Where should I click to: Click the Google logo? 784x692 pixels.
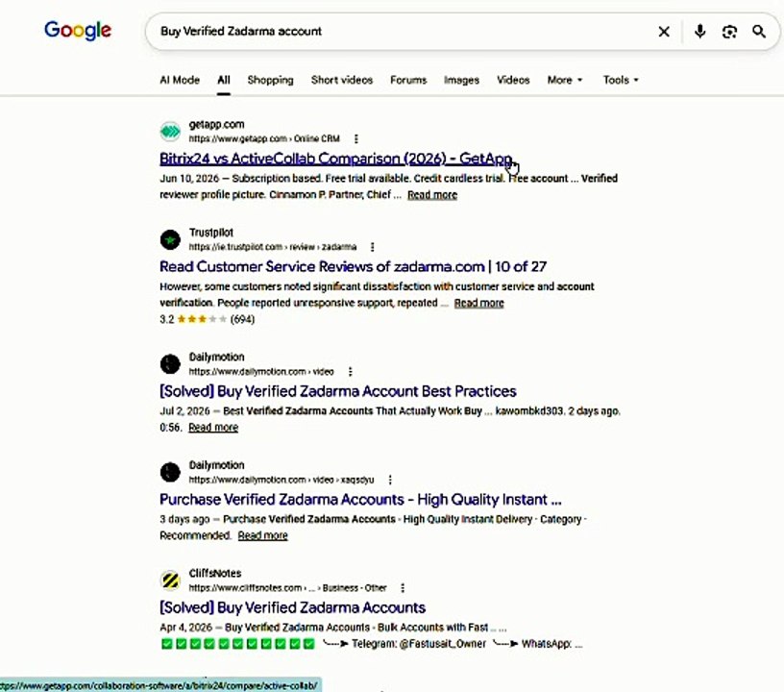pyautogui.click(x=78, y=31)
